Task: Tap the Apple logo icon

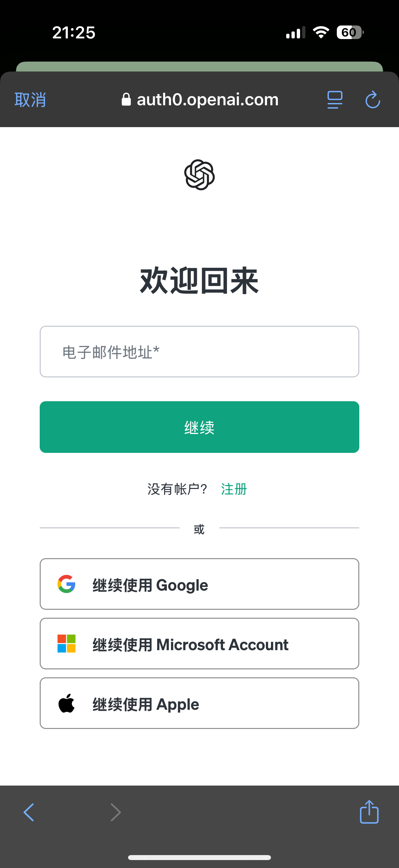Action: click(x=66, y=703)
